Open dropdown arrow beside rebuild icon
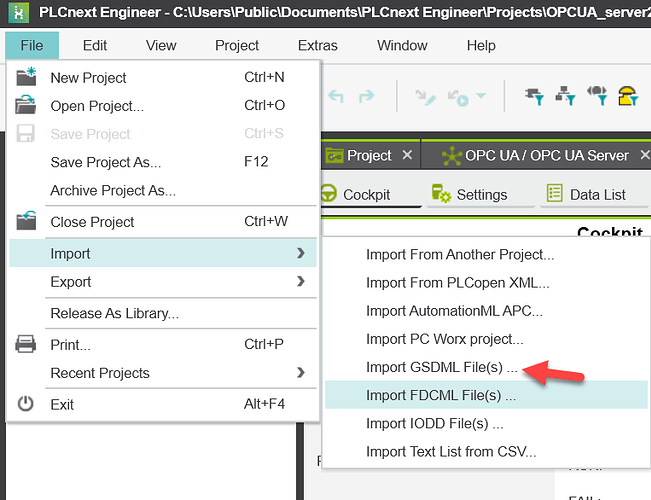This screenshot has width=651, height=500. pyautogui.click(x=481, y=96)
